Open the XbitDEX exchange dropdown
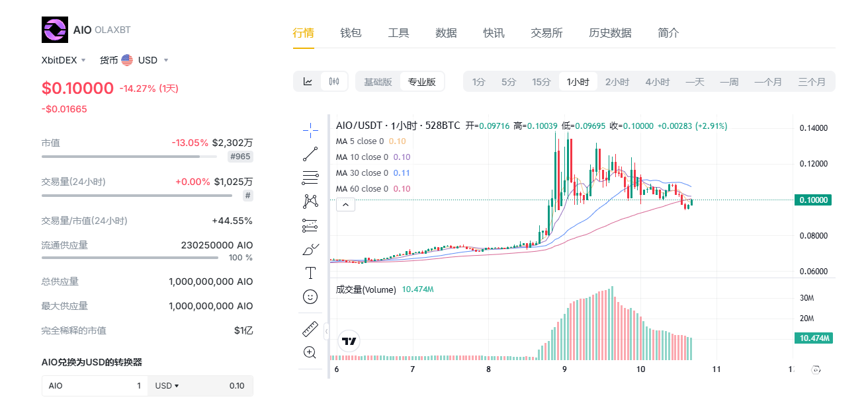Viewport: 868px width, 413px height. [x=64, y=60]
